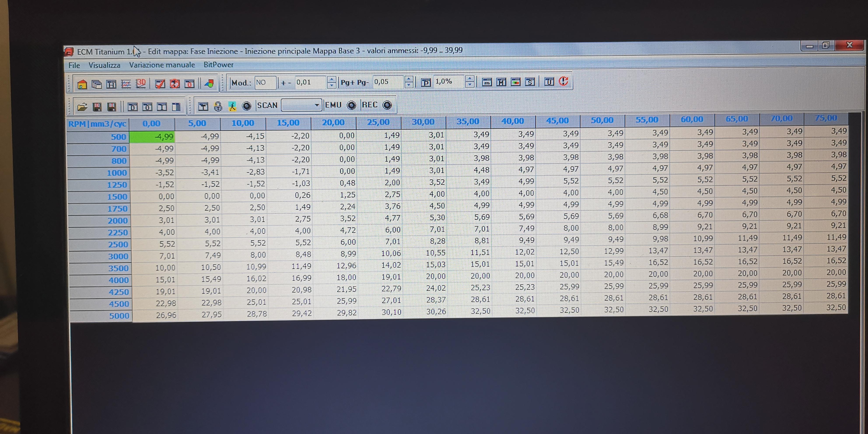Click the window icon marked H
868x434 pixels.
pos(111,84)
